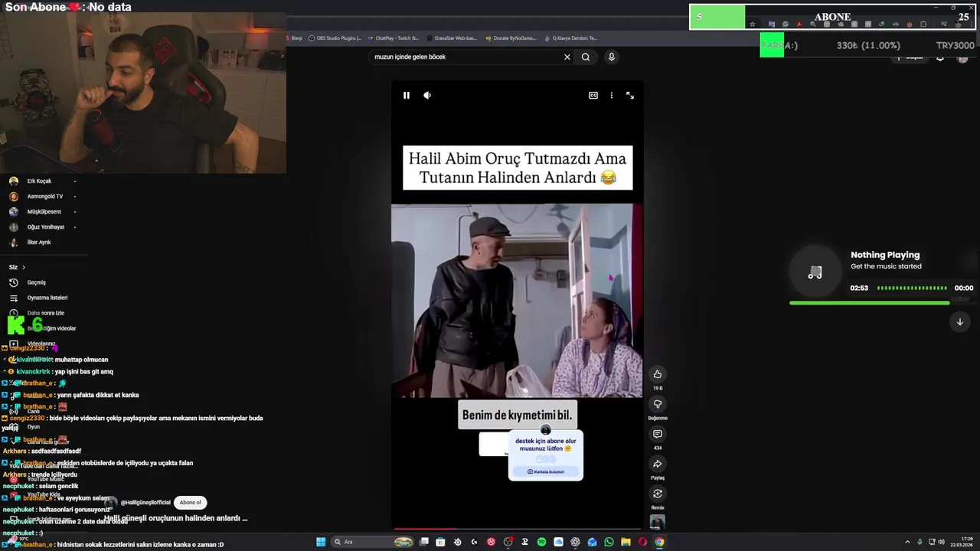The height and width of the screenshot is (551, 980).
Task: Open the Remix option
Action: 658,494
